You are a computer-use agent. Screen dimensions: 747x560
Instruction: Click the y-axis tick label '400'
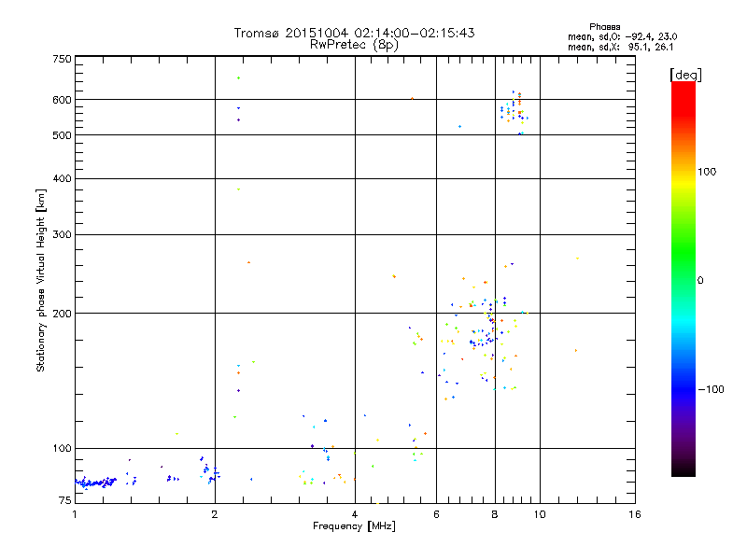pyautogui.click(x=62, y=178)
